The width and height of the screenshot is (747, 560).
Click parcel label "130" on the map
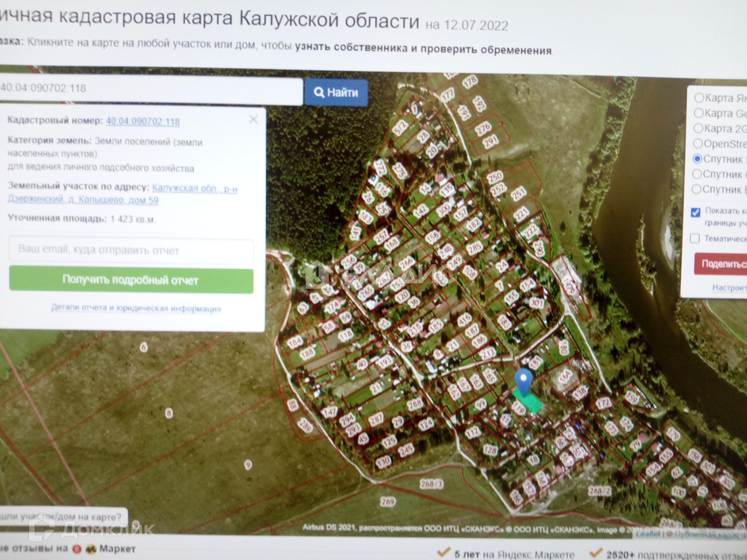coord(383,462)
